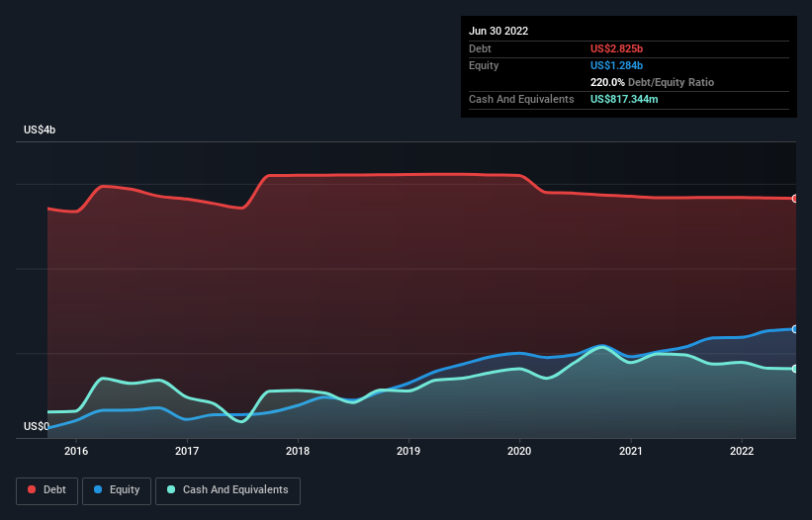Click Cash And Equivalents tooltip label
Screen dimensions: 812x520
(521, 99)
